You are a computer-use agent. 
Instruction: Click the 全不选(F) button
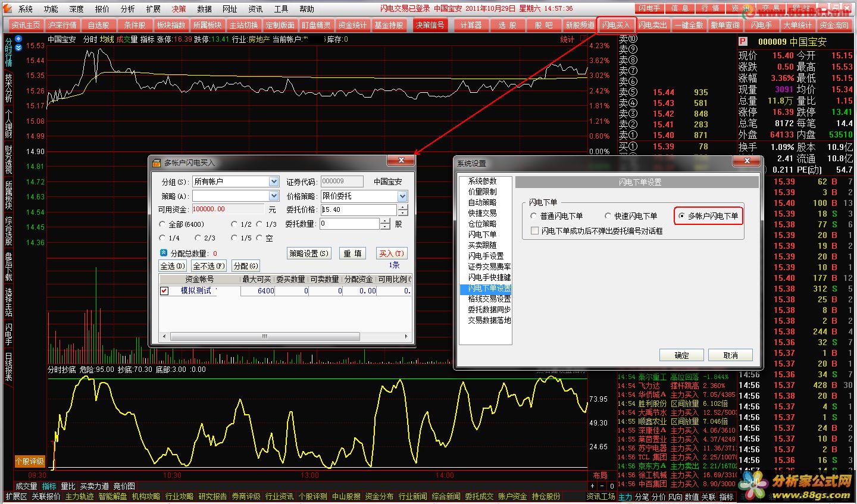point(209,266)
